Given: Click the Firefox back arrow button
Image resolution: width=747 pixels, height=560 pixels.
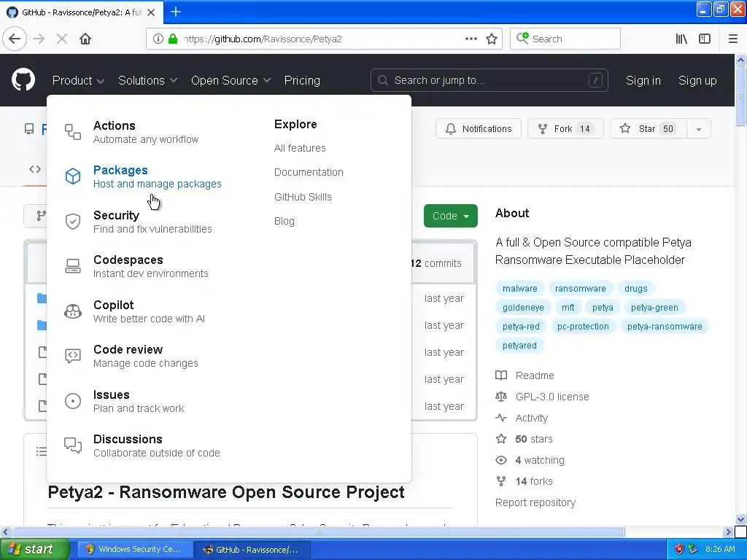Looking at the screenshot, I should [15, 39].
